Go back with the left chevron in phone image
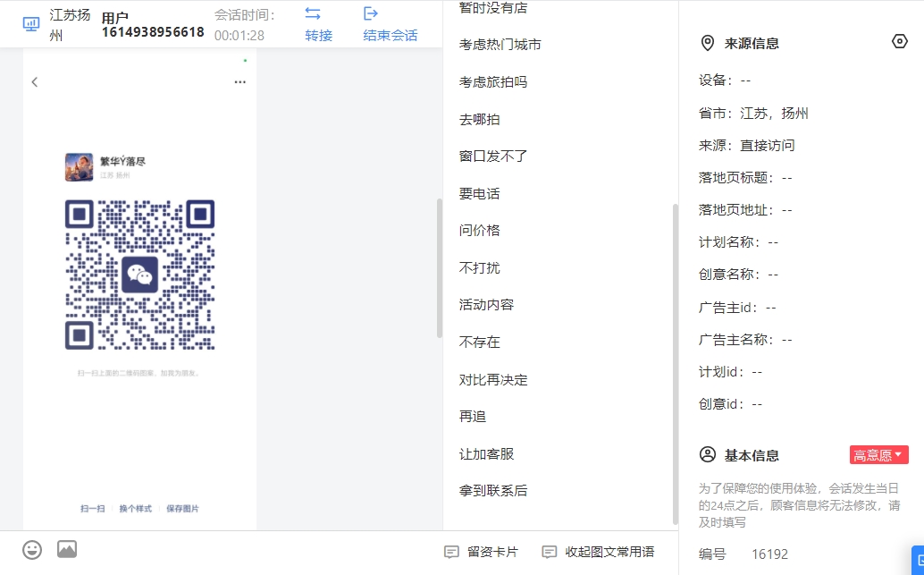 tap(35, 82)
